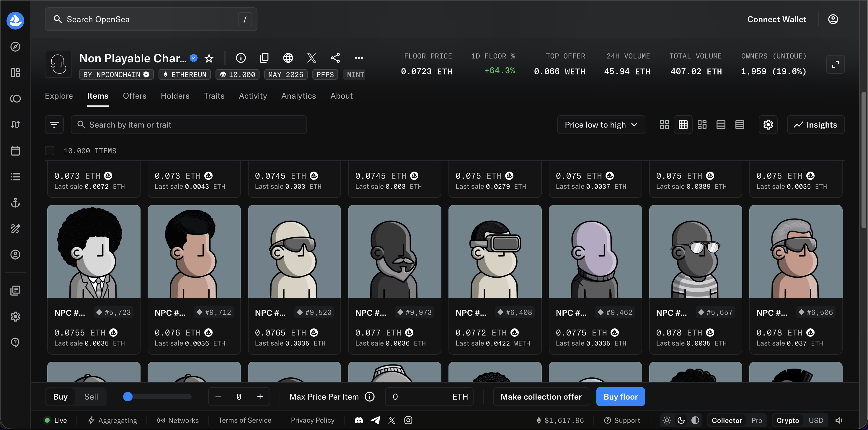Screen dimensions: 868x430
Task: Open the NPC #5,723 afro suit thumbnail
Action: (94, 251)
